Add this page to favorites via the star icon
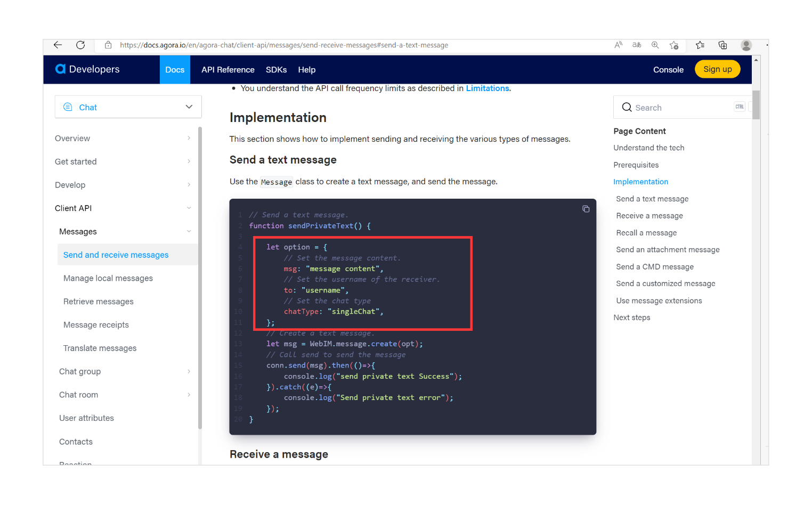This screenshot has width=812, height=505. pyautogui.click(x=673, y=45)
